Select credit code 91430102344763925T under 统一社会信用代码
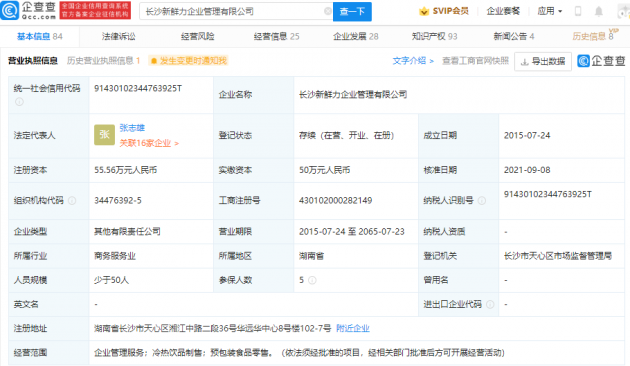The width and height of the screenshot is (630, 366). tap(138, 88)
